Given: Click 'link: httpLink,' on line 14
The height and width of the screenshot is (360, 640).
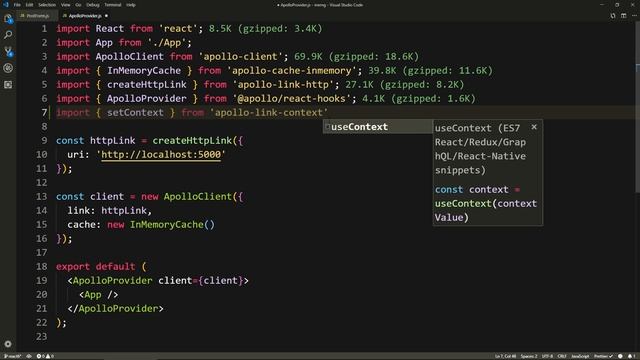Looking at the screenshot, I should [109, 211].
